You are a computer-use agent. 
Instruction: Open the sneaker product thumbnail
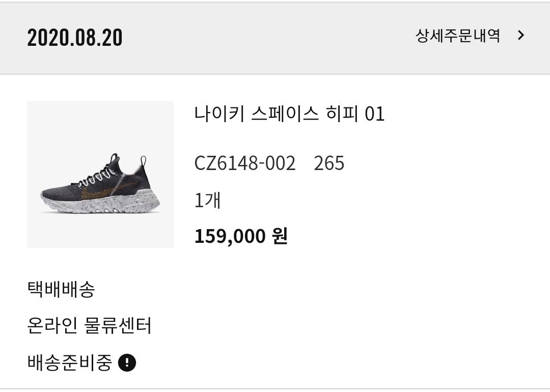pos(100,174)
